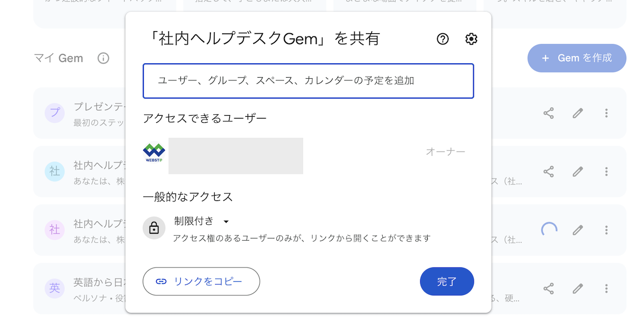Edit the 英語から日本語 Gem
Image resolution: width=644 pixels, height=321 pixels.
[x=577, y=288]
